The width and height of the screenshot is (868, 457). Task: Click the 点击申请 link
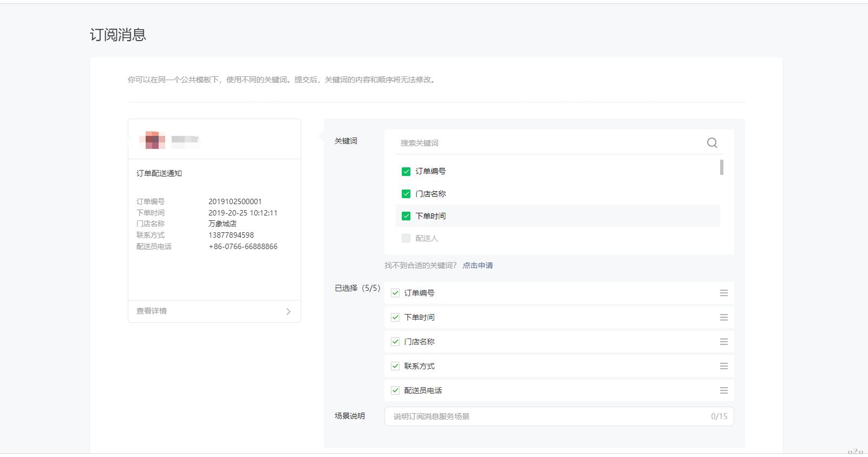478,265
